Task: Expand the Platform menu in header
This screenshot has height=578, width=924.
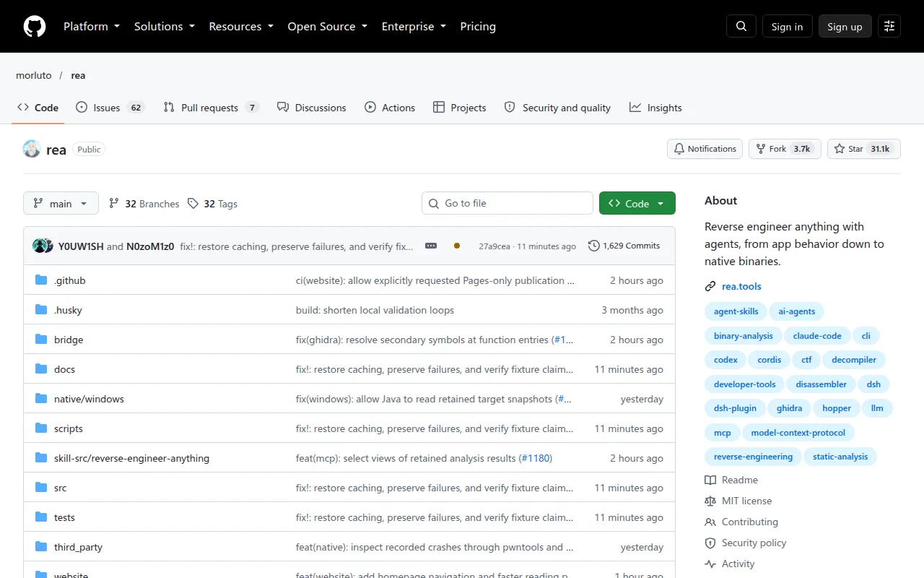Action: tap(92, 26)
